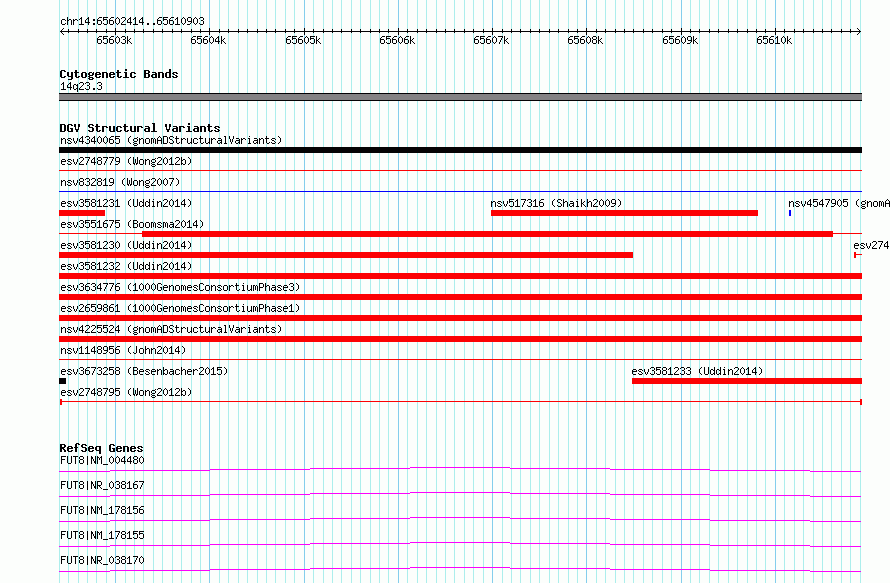Image resolution: width=890 pixels, height=583 pixels.
Task: Click the small black esv3673258 marker
Action: click(62, 381)
